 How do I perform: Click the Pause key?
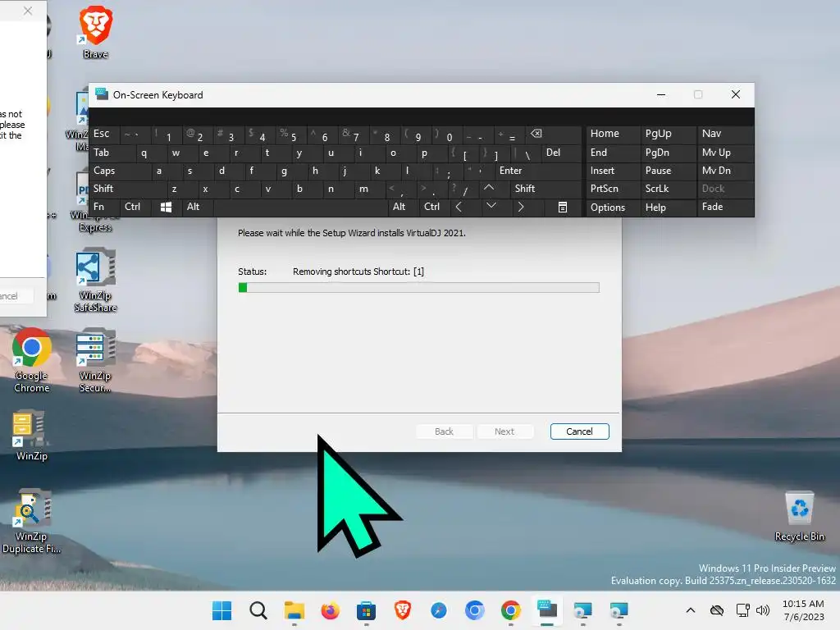pyautogui.click(x=667, y=171)
